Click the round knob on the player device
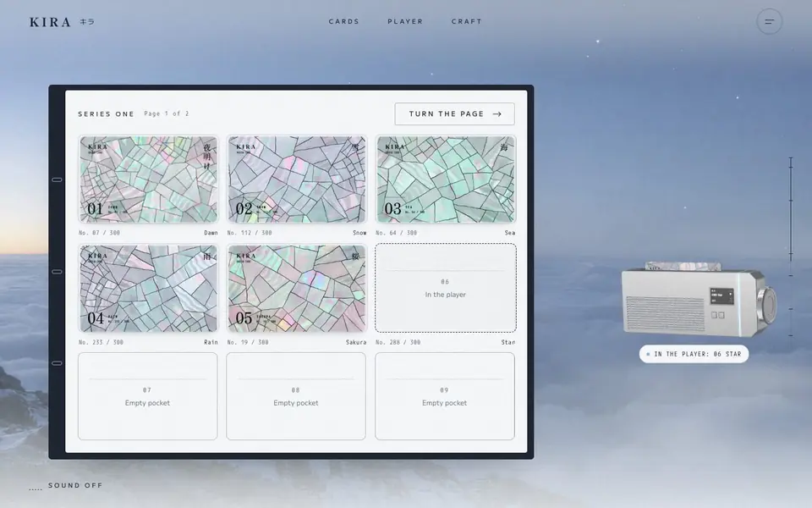The height and width of the screenshot is (508, 812). 767,301
